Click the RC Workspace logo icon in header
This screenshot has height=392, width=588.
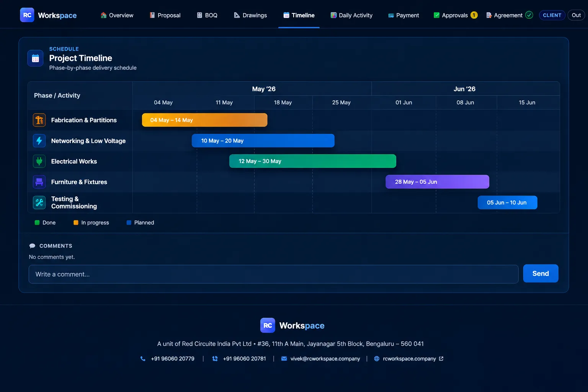[x=27, y=15]
